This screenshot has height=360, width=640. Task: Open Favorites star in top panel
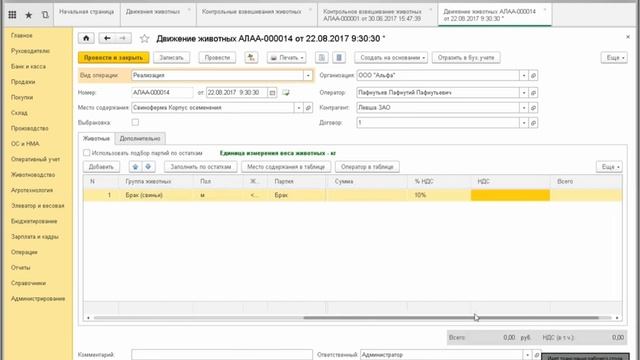click(x=29, y=15)
